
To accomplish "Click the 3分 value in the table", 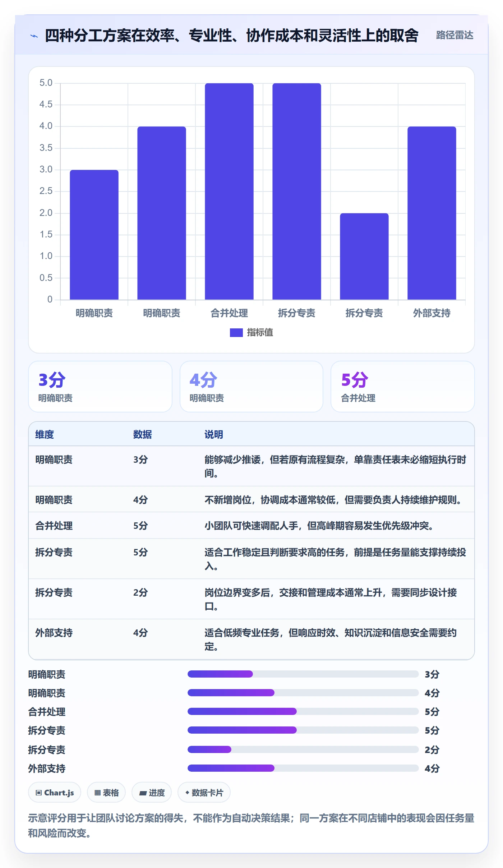I will pyautogui.click(x=140, y=460).
